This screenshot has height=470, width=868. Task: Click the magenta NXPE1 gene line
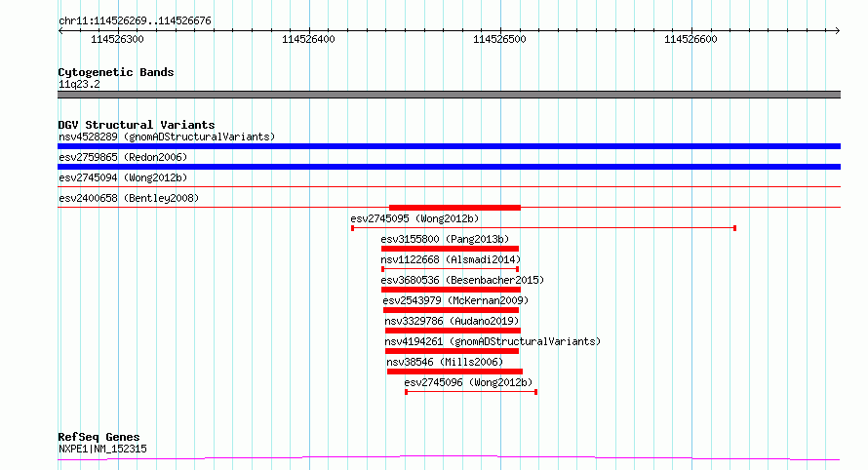pos(449,457)
